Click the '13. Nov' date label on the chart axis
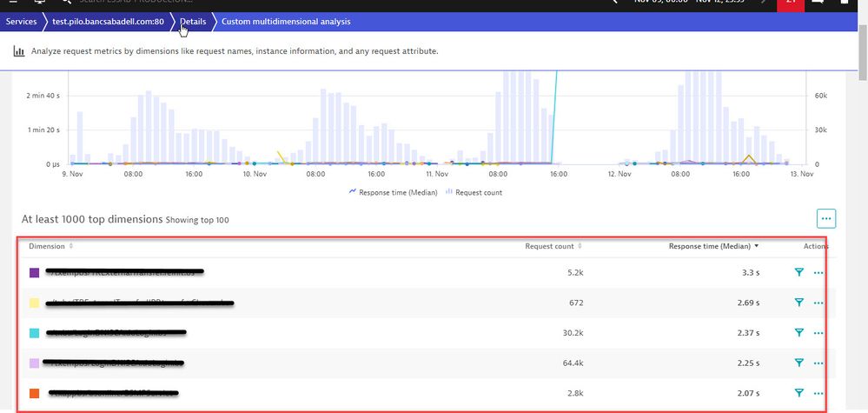 point(802,174)
